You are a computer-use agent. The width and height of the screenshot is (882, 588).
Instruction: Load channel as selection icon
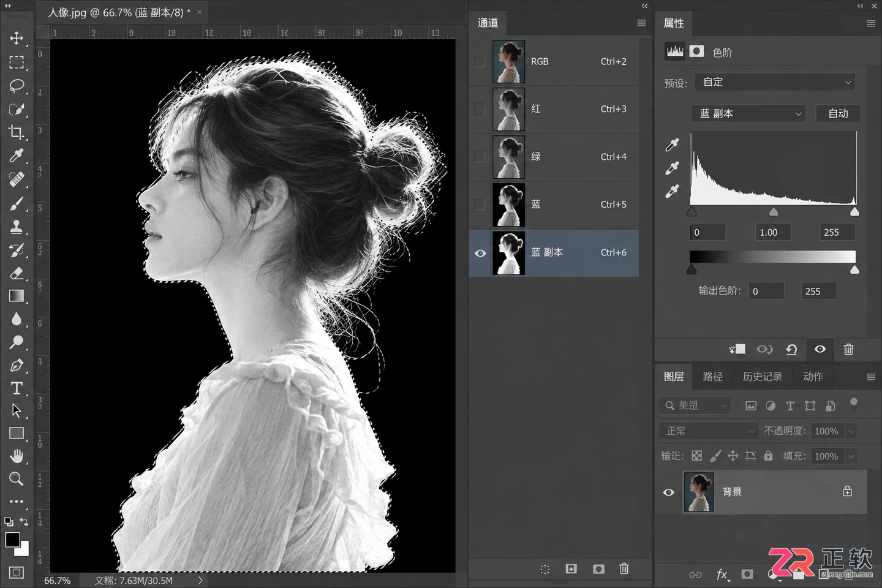coord(545,569)
